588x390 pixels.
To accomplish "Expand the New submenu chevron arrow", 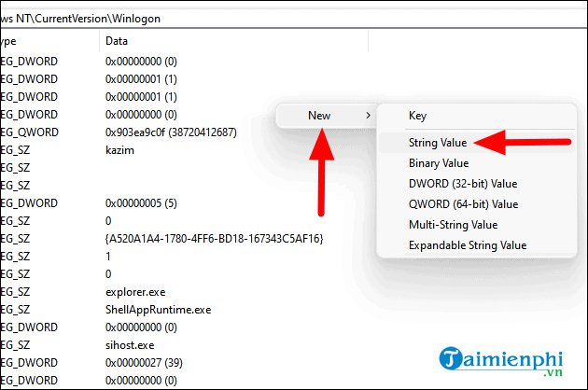I will 368,116.
